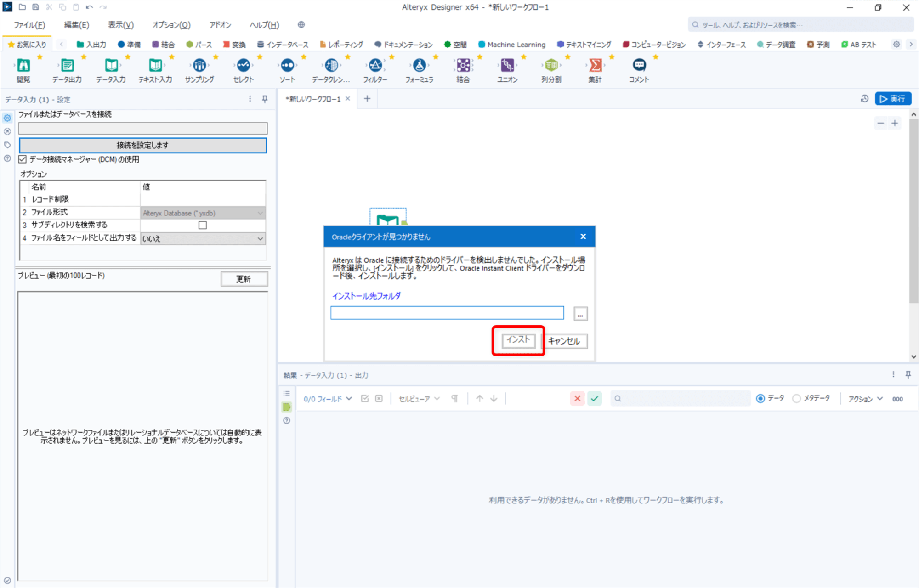Viewport: 919px width, 588px height.
Task: Open the アクション dropdown
Action: pyautogui.click(x=865, y=399)
